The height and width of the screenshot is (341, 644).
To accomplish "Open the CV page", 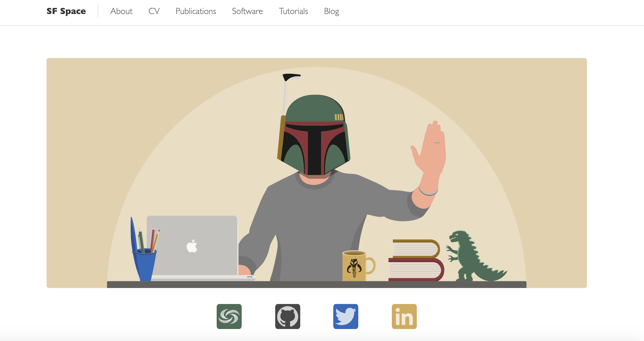I will (x=154, y=11).
